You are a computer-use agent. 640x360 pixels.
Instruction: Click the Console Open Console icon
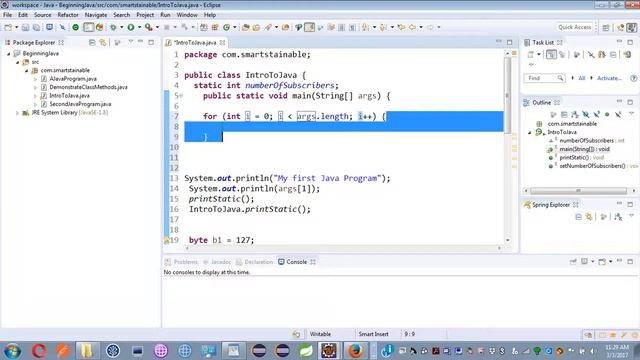[x=602, y=261]
